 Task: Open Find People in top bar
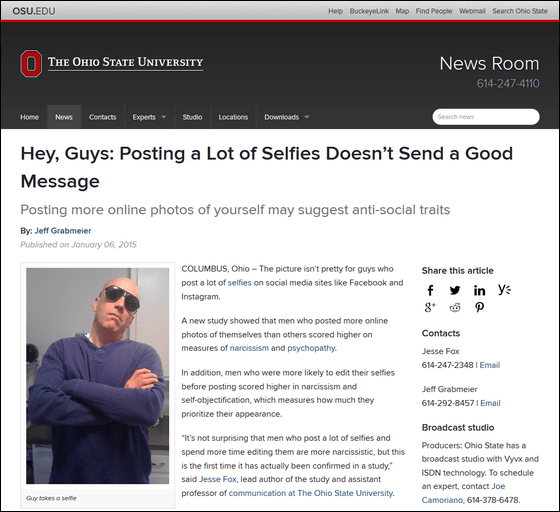point(434,11)
